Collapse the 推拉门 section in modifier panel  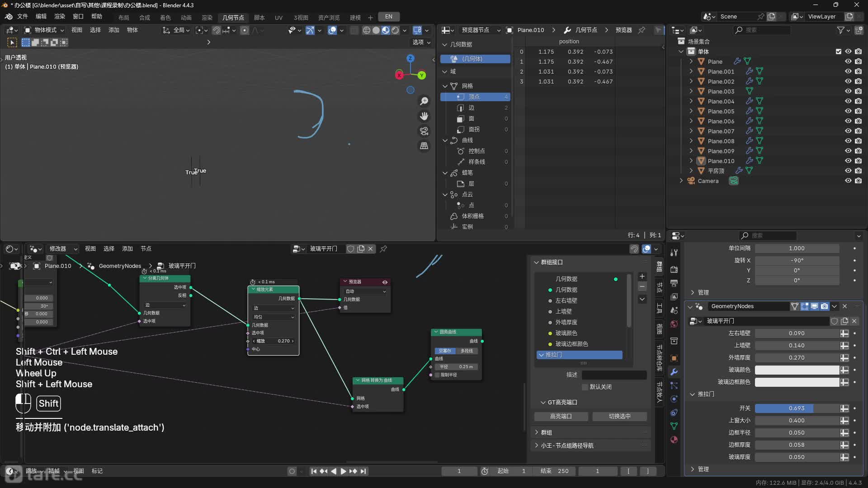point(692,394)
